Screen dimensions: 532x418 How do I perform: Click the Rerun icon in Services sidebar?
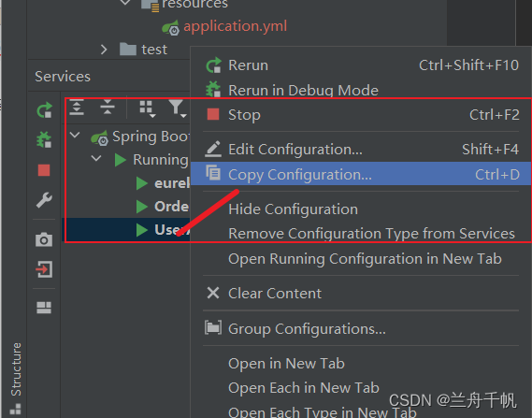45,110
